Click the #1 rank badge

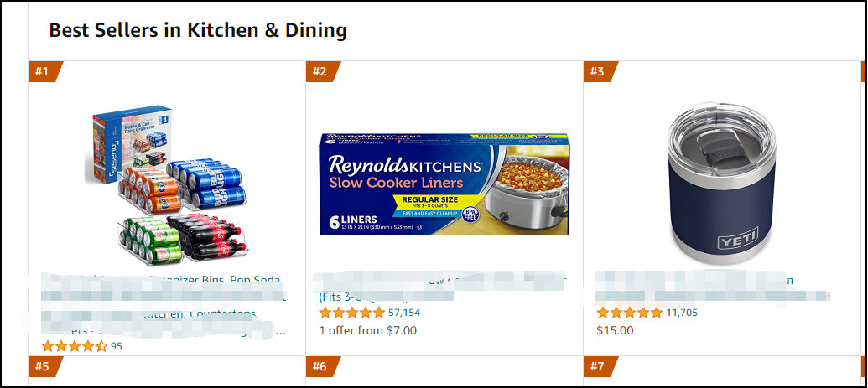coord(43,71)
